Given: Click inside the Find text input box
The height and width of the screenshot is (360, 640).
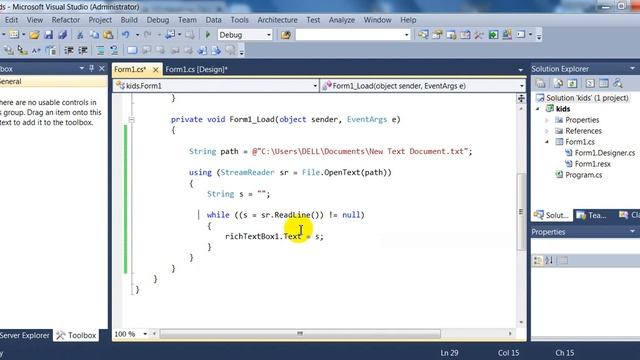Looking at the screenshot, I should [x=349, y=35].
